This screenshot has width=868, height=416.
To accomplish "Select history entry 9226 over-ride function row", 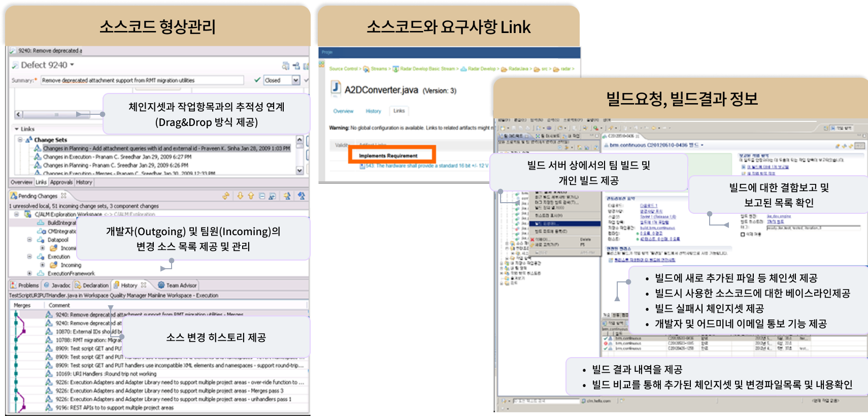I will click(176, 382).
